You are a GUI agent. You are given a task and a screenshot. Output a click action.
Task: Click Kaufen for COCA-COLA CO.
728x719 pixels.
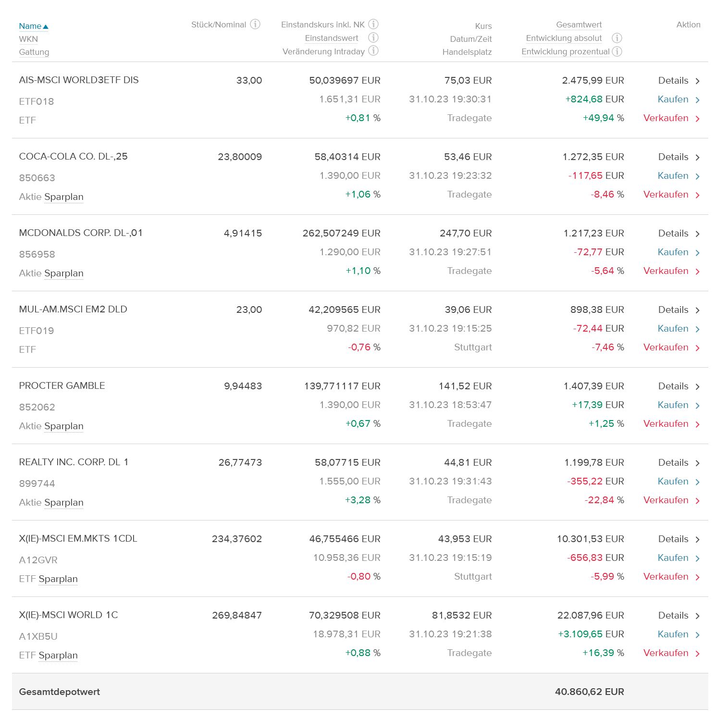[679, 175]
